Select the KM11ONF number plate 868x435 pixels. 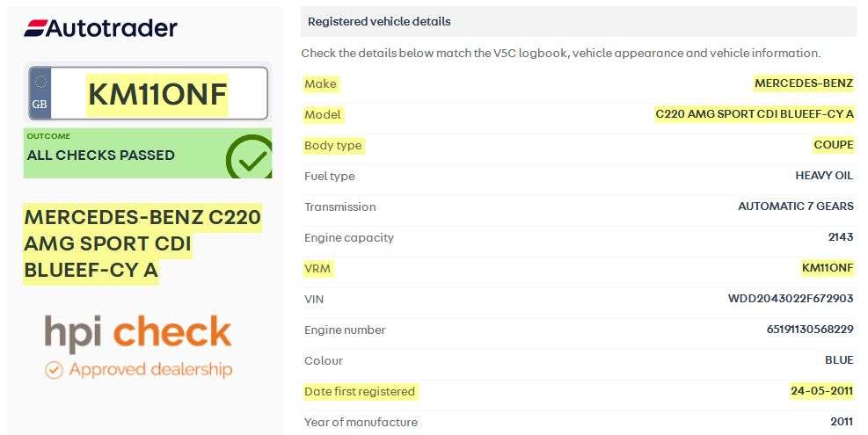157,94
